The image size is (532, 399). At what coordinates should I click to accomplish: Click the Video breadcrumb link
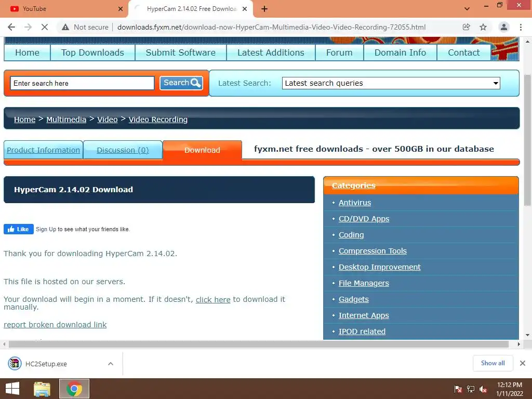point(107,119)
